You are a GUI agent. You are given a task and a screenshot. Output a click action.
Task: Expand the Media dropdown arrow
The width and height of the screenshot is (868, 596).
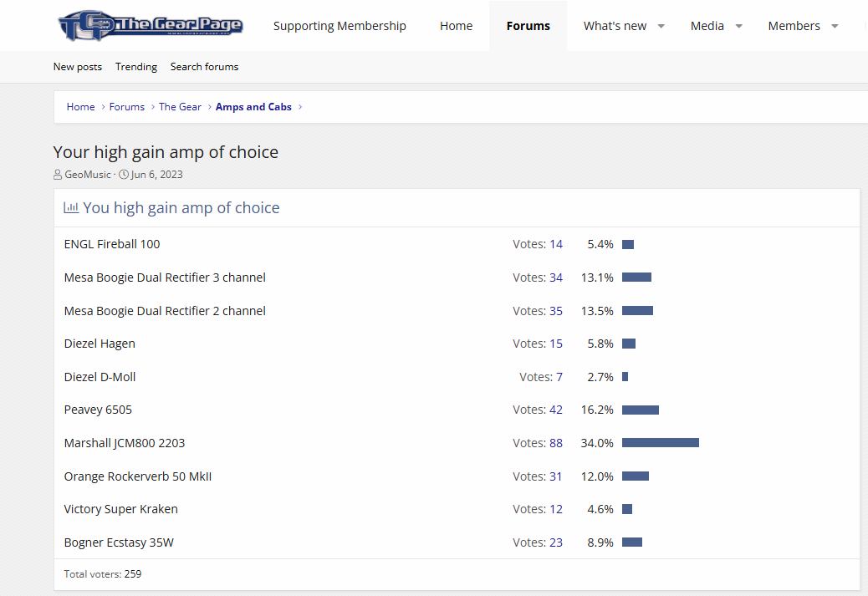(738, 26)
